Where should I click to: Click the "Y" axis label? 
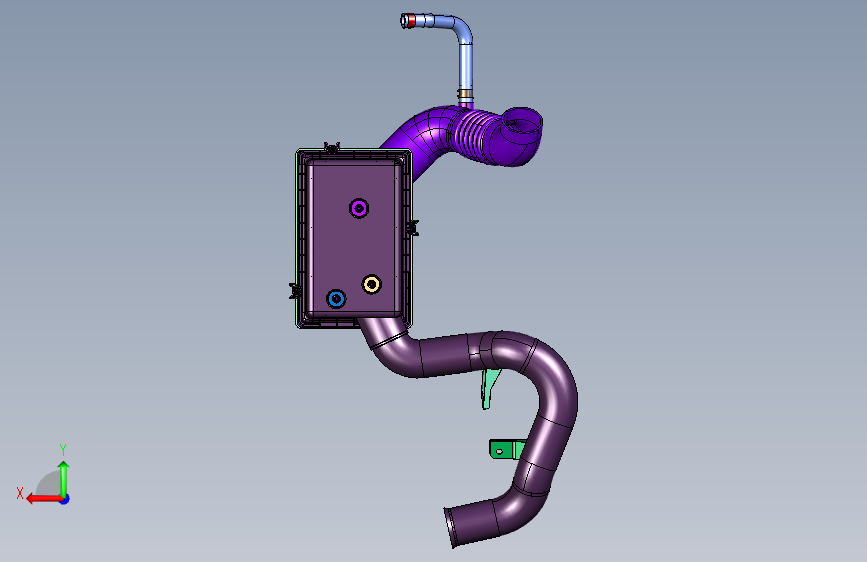click(63, 449)
